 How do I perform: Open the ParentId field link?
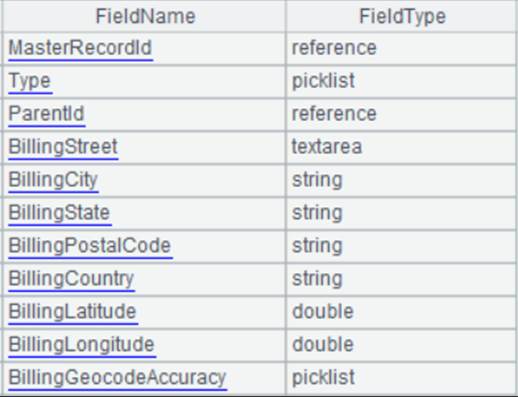point(47,114)
